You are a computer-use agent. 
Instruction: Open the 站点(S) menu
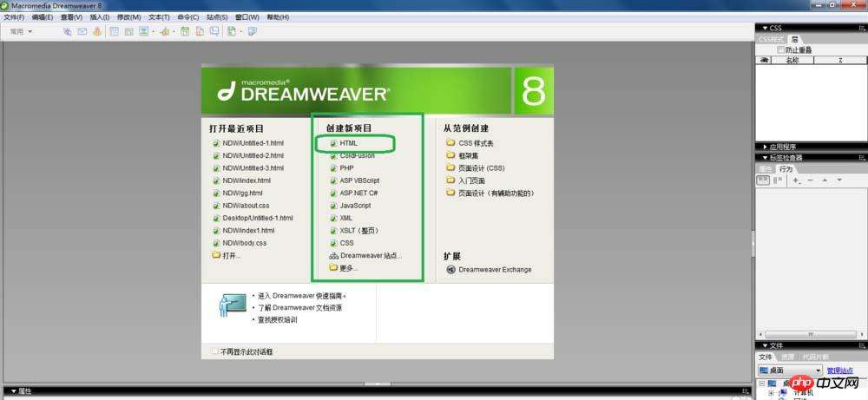coord(217,17)
